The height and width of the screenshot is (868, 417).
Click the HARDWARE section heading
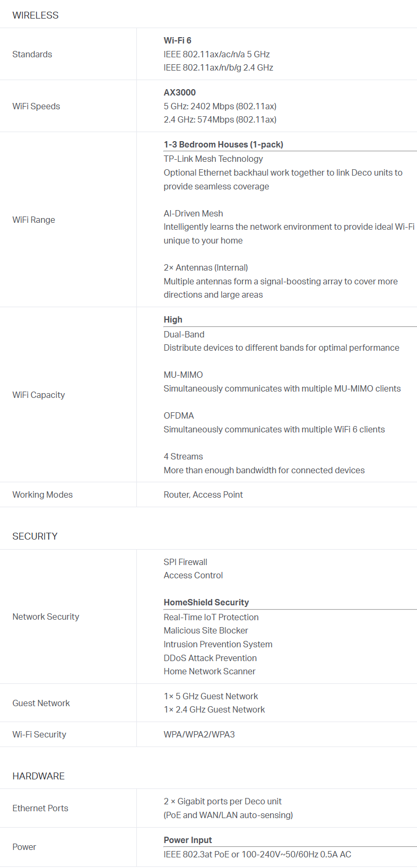click(x=39, y=776)
